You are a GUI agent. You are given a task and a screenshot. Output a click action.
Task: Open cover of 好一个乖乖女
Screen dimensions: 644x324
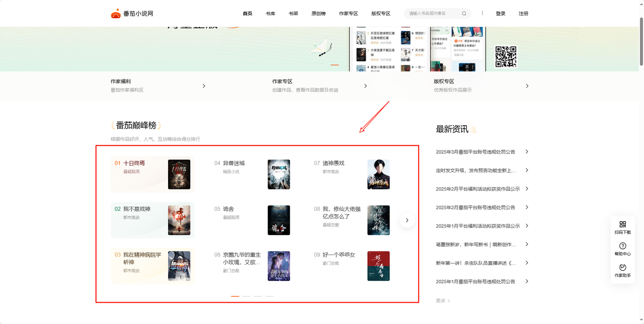pyautogui.click(x=378, y=266)
